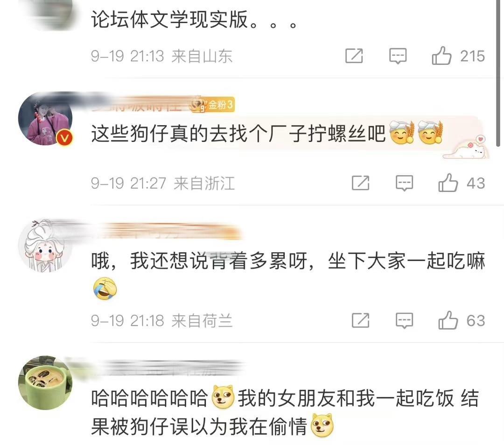Image resolution: width=504 pixels, height=445 pixels.
Task: Share the 21:18 Netherlands comment
Action: (x=361, y=320)
